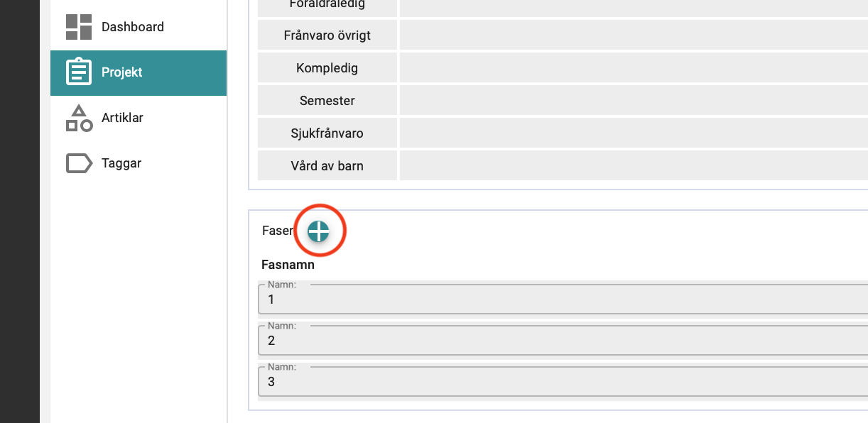Image resolution: width=868 pixels, height=423 pixels.
Task: Click the gray value cell beside Kompledig
Action: (x=634, y=68)
